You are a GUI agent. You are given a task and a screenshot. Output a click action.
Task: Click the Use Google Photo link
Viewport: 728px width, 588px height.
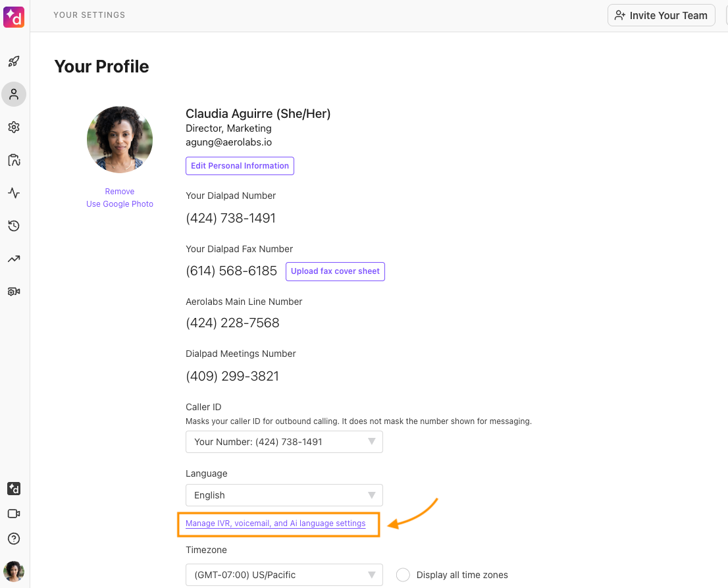click(120, 204)
